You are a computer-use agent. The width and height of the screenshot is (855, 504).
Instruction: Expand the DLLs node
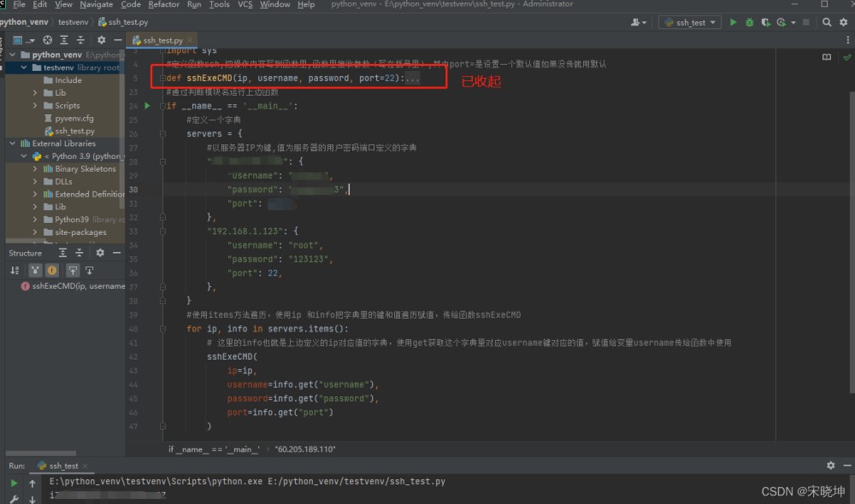35,181
